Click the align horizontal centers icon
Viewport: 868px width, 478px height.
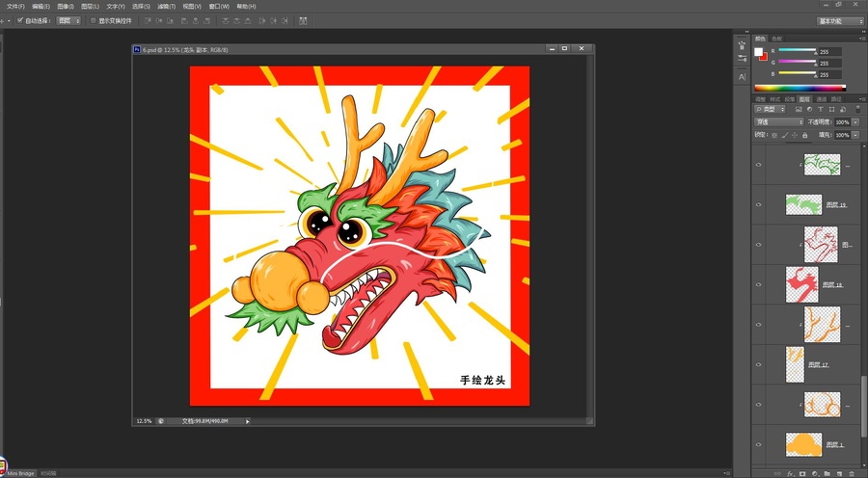tap(196, 21)
